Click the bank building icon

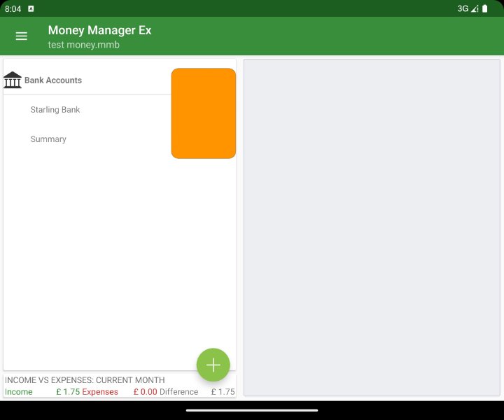pos(13,80)
